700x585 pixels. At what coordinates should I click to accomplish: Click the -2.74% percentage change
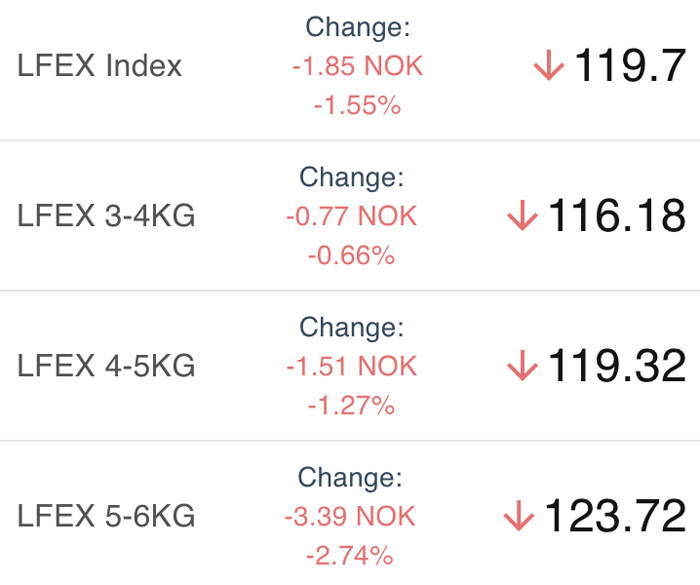[x=350, y=556]
